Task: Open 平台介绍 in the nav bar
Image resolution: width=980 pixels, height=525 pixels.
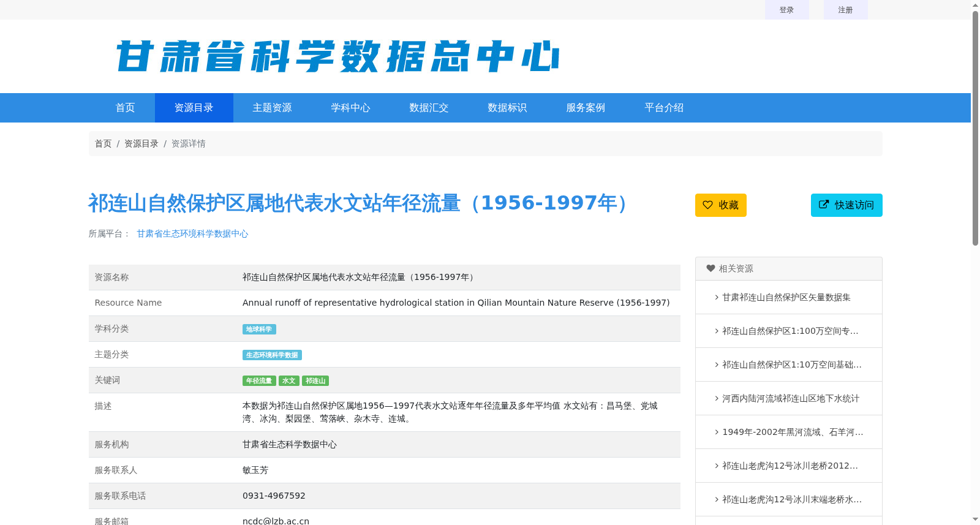Action: click(x=665, y=108)
